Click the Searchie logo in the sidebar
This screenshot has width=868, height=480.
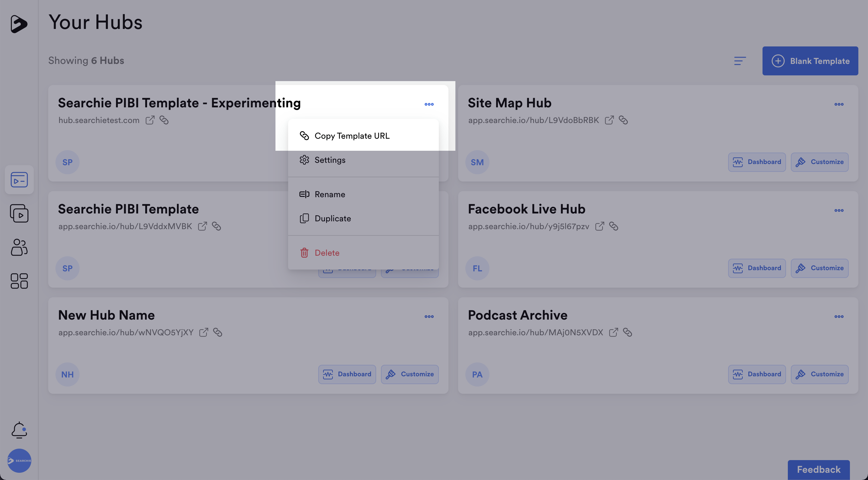pyautogui.click(x=19, y=24)
